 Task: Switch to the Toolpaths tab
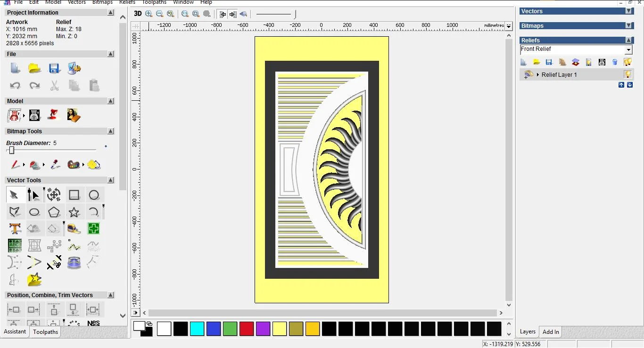tap(46, 332)
